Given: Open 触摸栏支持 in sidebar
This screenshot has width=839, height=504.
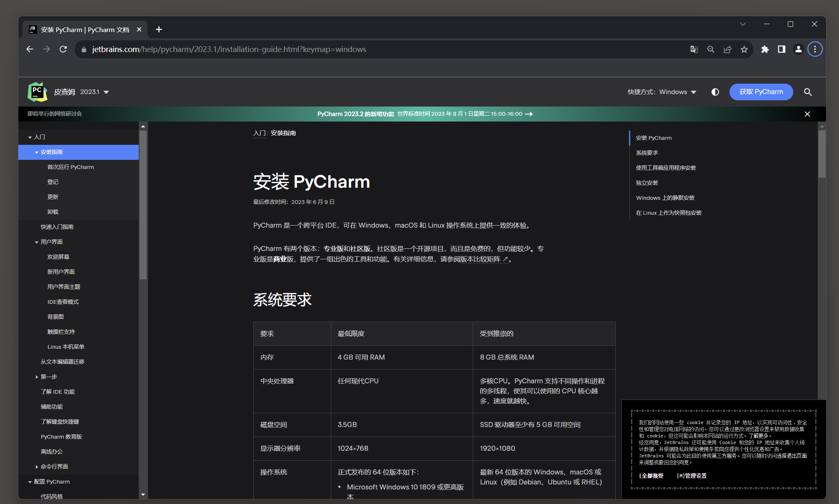Looking at the screenshot, I should [61, 332].
